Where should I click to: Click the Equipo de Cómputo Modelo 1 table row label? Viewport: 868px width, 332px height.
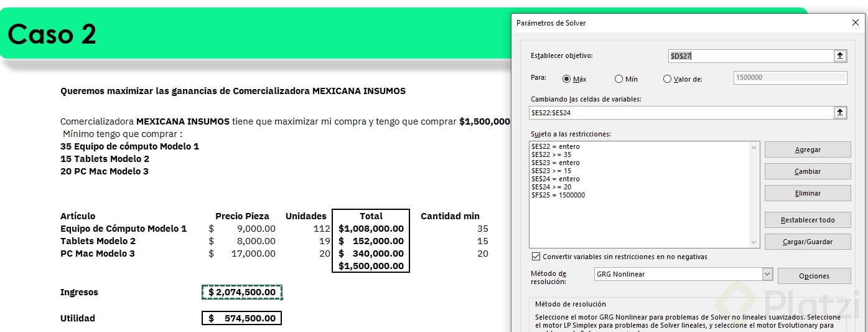(123, 229)
